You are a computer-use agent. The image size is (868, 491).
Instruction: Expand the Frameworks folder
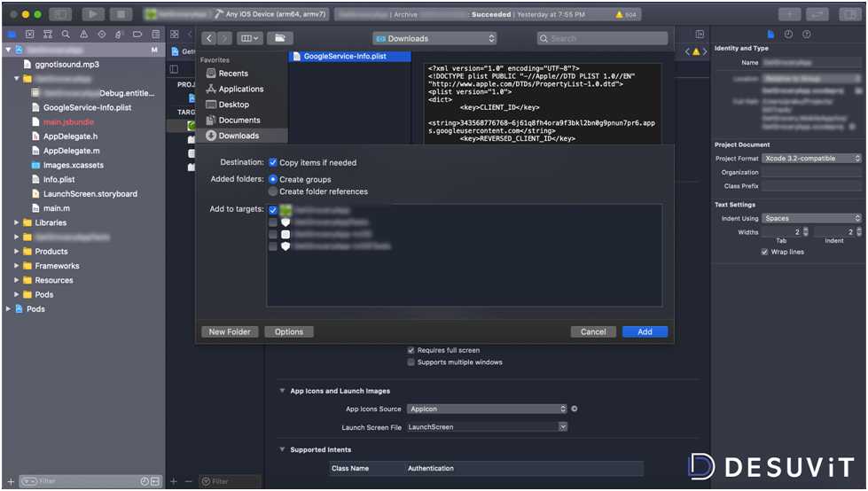coord(16,266)
